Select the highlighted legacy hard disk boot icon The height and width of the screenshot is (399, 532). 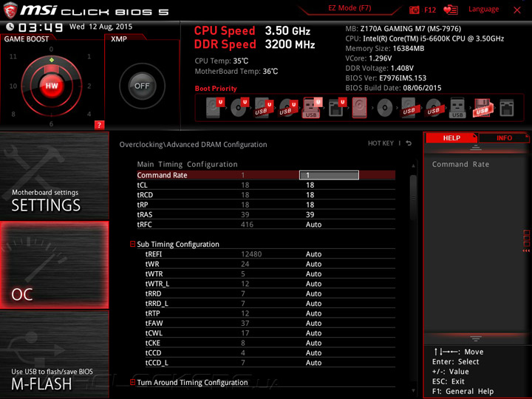click(x=360, y=108)
